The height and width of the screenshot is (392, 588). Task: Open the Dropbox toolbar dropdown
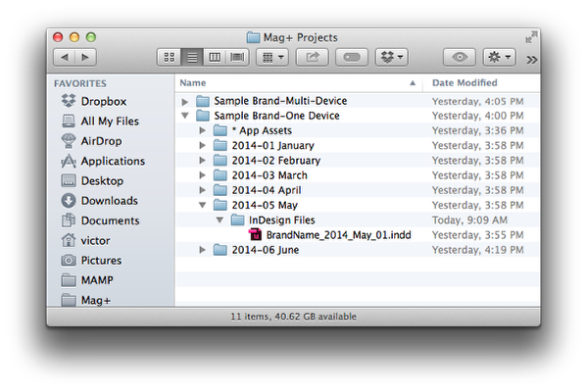pos(391,58)
